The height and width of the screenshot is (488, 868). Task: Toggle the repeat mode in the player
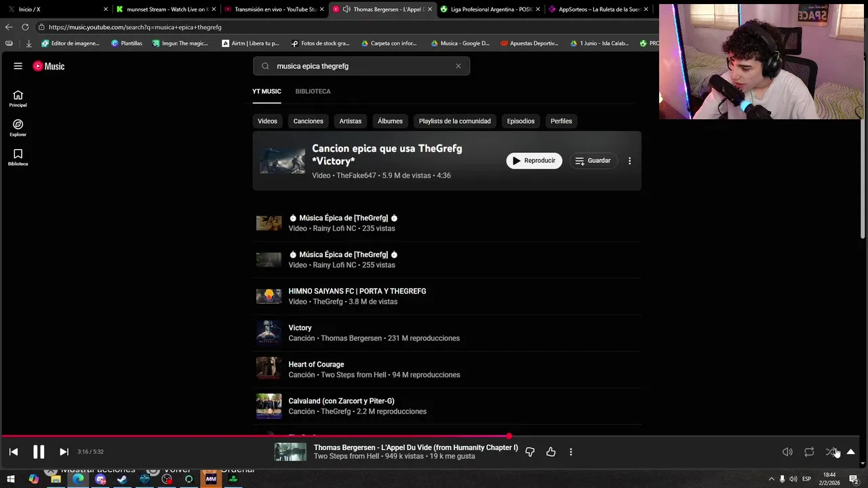[809, 452]
